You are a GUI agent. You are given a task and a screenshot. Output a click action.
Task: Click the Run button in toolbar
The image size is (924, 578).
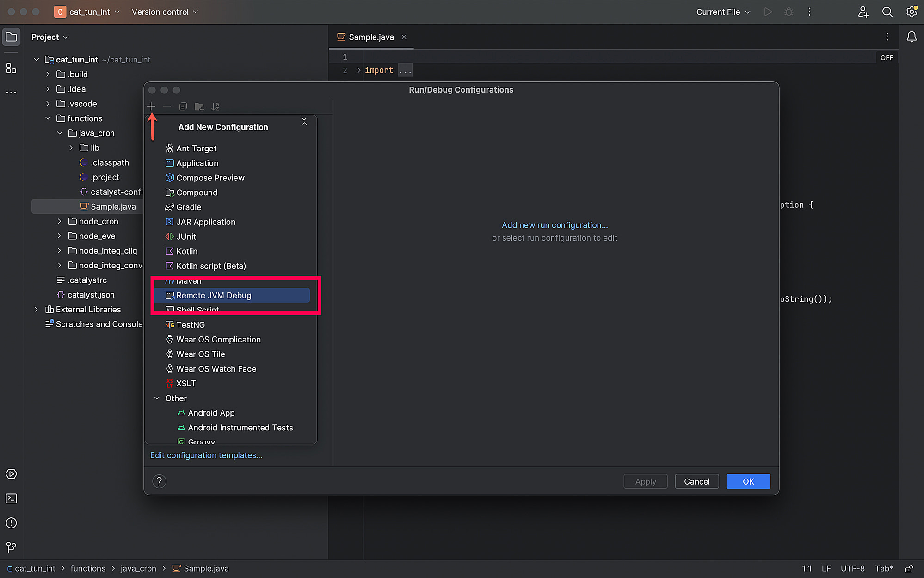[768, 12]
